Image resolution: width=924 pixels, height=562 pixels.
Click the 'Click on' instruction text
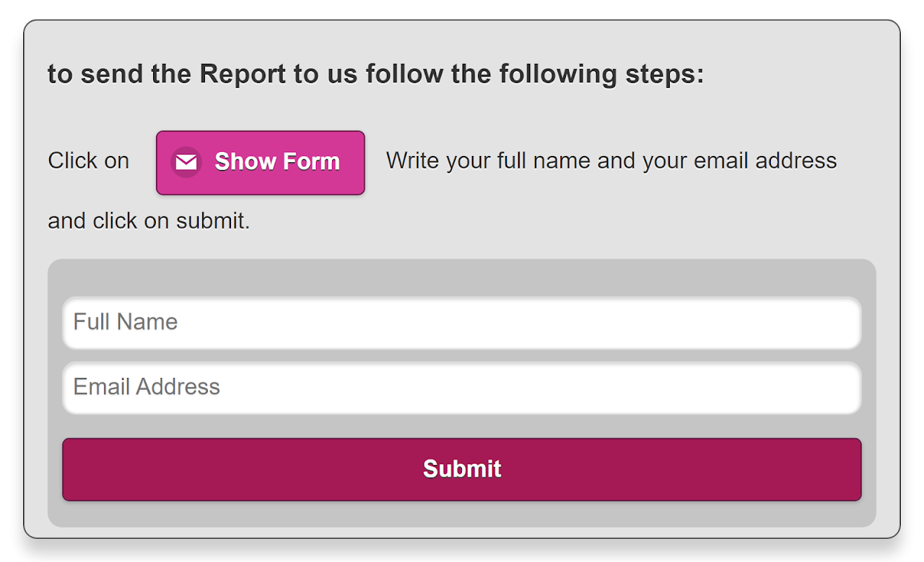click(x=88, y=161)
